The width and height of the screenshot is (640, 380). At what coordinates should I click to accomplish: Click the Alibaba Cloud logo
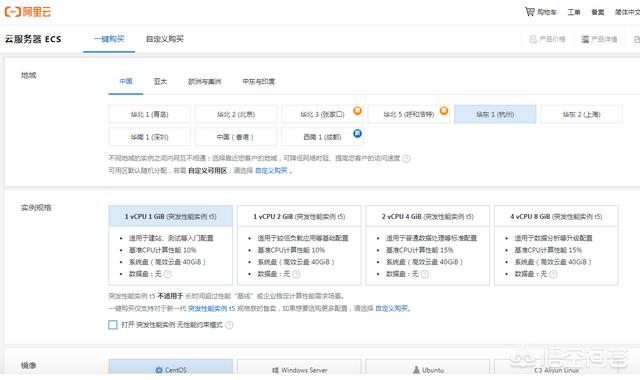(28, 11)
